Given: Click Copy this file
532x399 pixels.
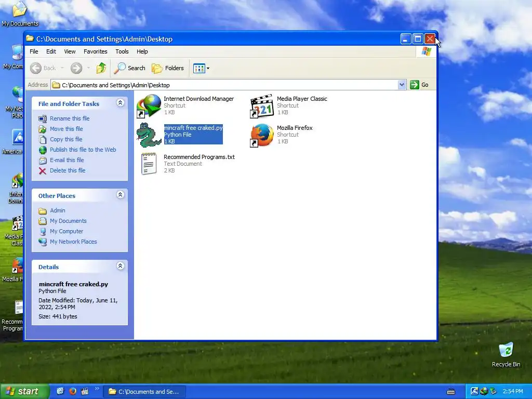Looking at the screenshot, I should click(66, 139).
